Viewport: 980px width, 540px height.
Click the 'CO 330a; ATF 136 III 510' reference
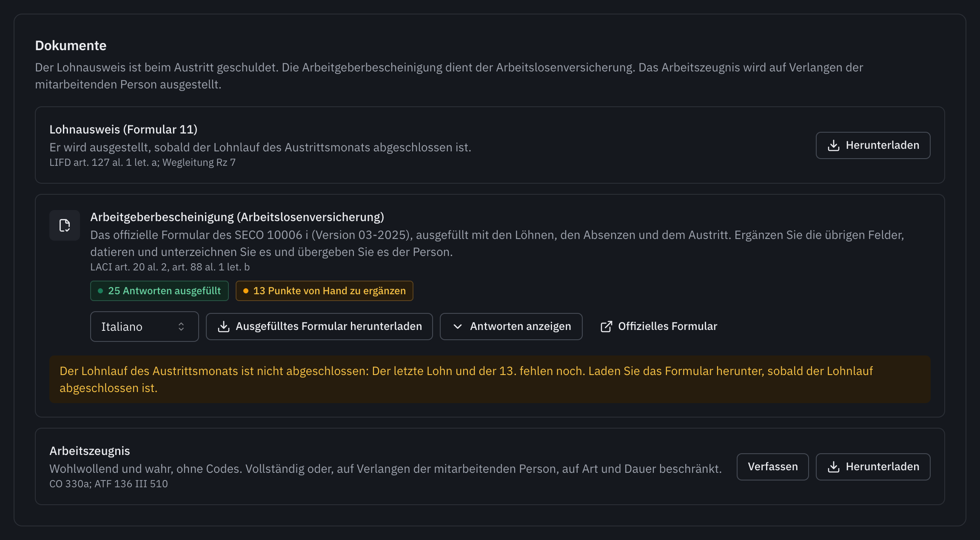(108, 484)
